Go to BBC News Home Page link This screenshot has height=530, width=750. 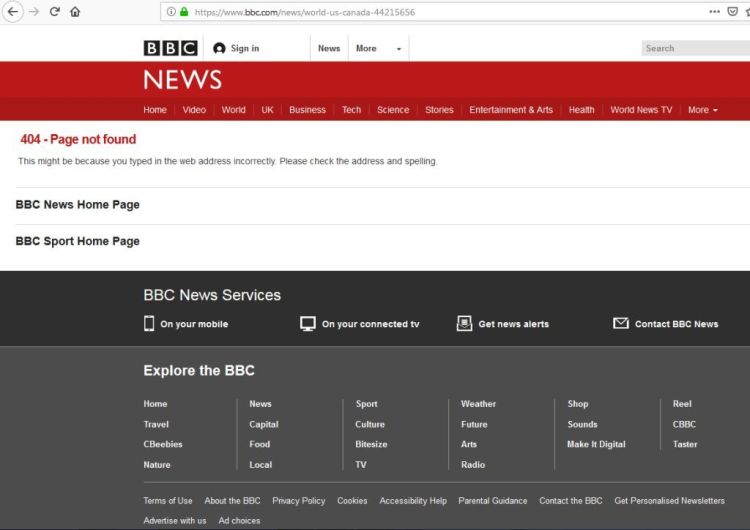point(77,205)
